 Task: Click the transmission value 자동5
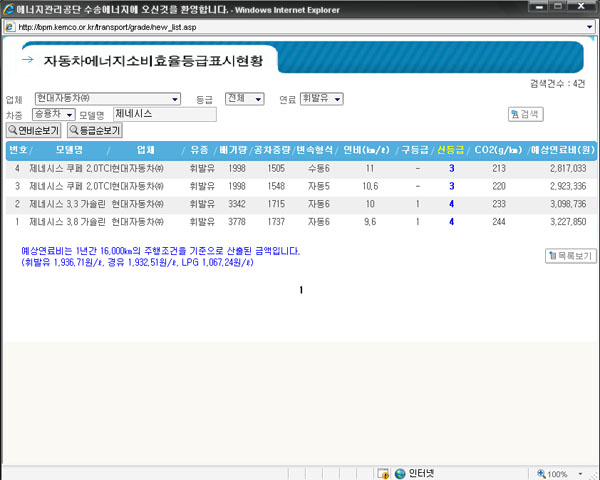point(319,186)
